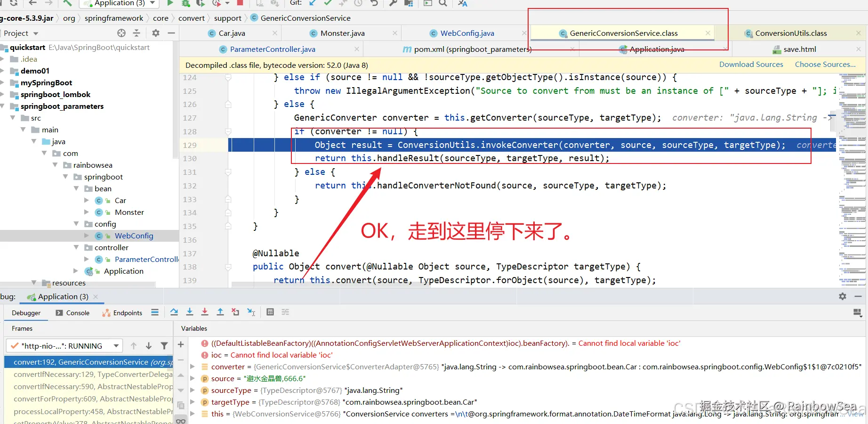The image size is (868, 424).
Task: Collapse the springboot_parameters module
Action: pos(2,106)
